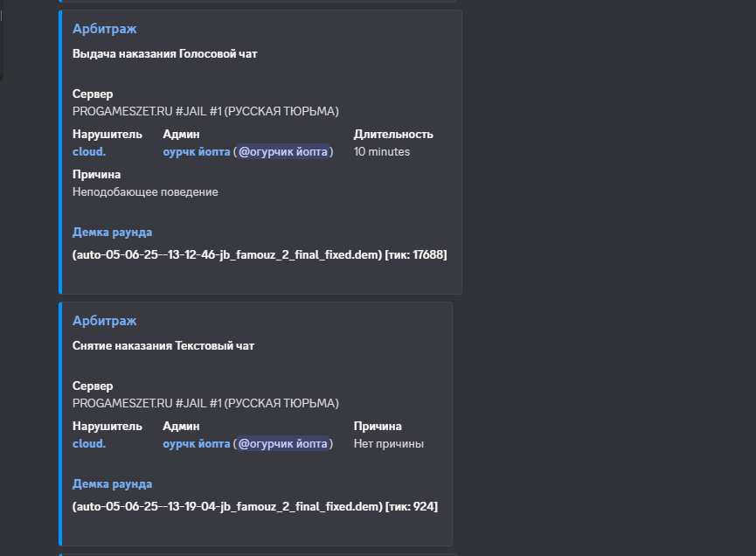Open admin "оурчк йопта" link in Текстовый чат embed

[196, 443]
